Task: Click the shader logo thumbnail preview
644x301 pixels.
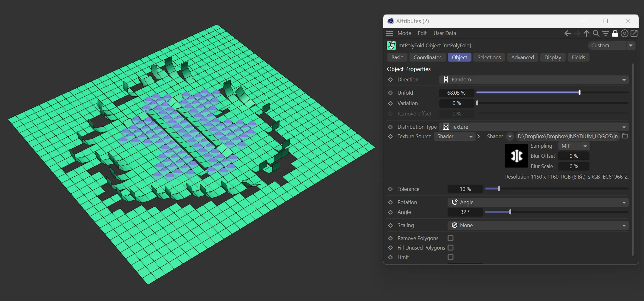Action: click(x=516, y=156)
